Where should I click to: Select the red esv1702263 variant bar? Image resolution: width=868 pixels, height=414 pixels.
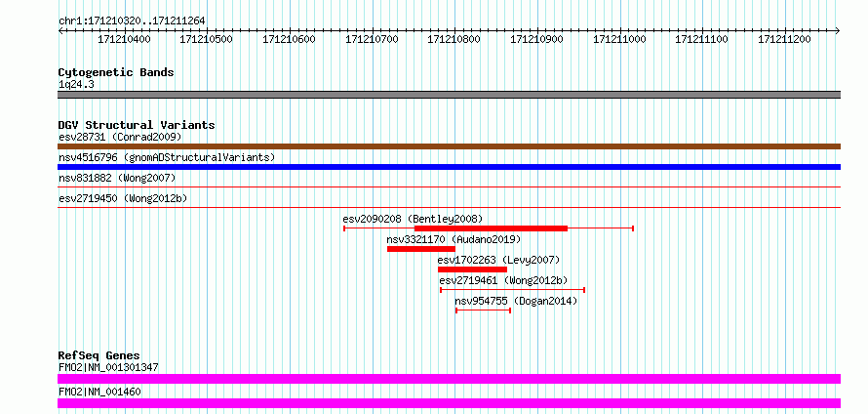(472, 269)
